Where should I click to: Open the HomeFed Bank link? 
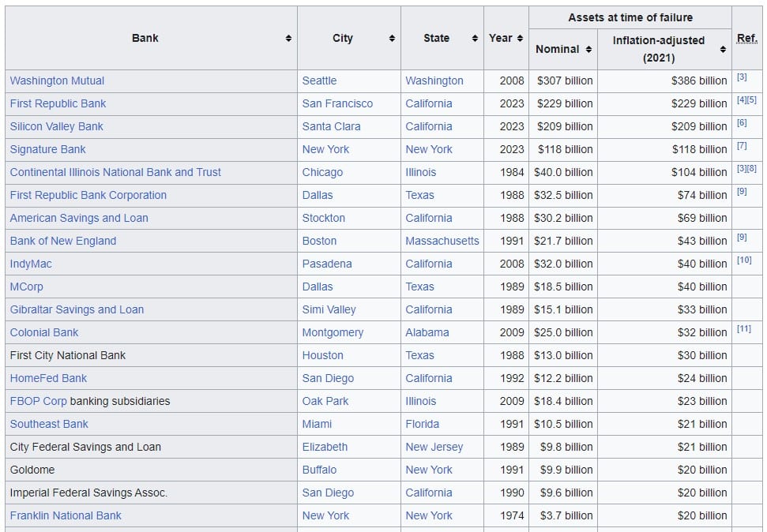point(48,378)
